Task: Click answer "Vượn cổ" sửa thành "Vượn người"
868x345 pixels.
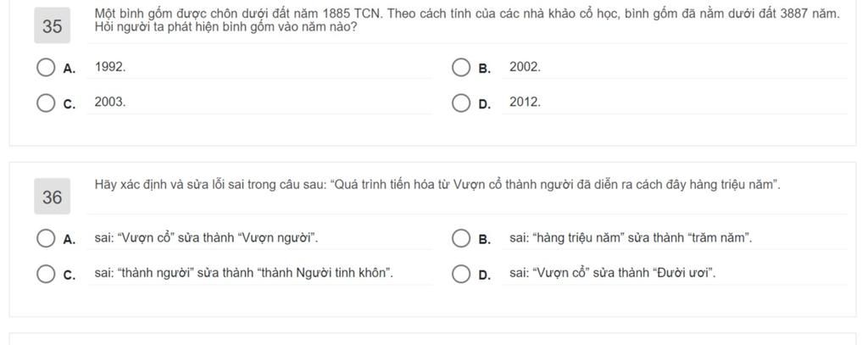Action: (207, 239)
